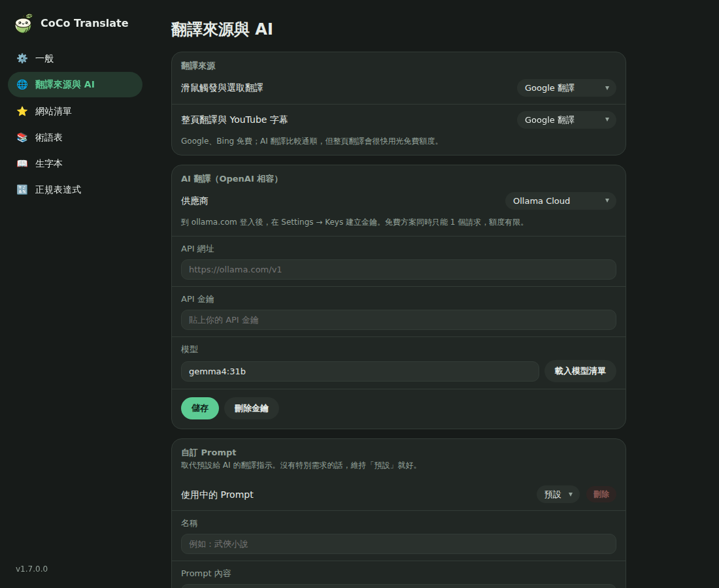Screen dimensions: 719x588
Task: Open the 整頁翻譯與 YouTube 字幕 source dropdown
Action: [x=566, y=120]
